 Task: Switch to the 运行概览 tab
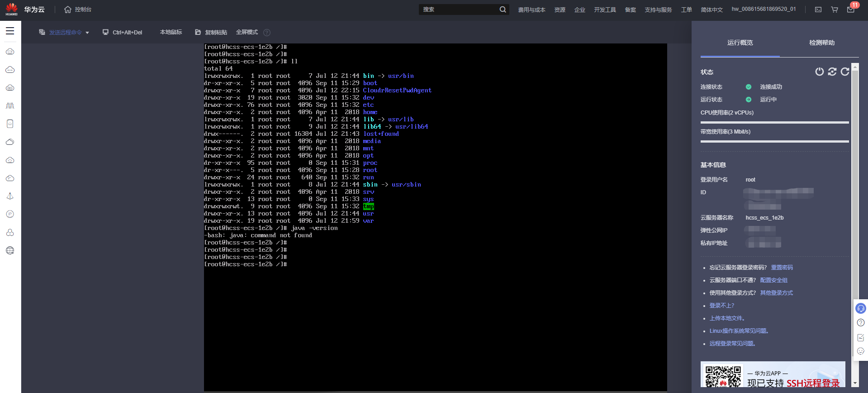pos(740,43)
